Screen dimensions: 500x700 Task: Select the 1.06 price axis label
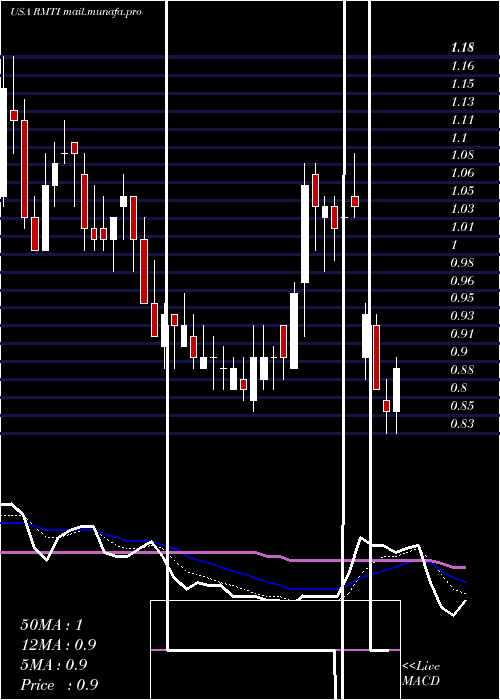coord(462,173)
